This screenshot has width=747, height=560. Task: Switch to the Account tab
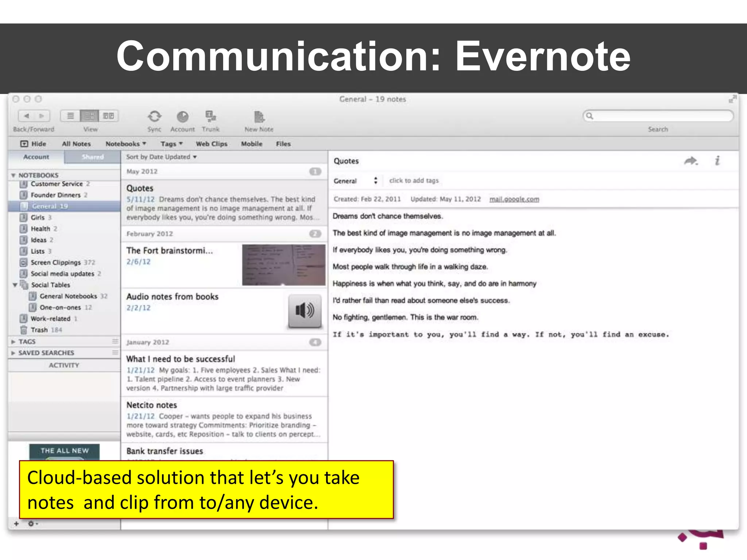pos(36,157)
